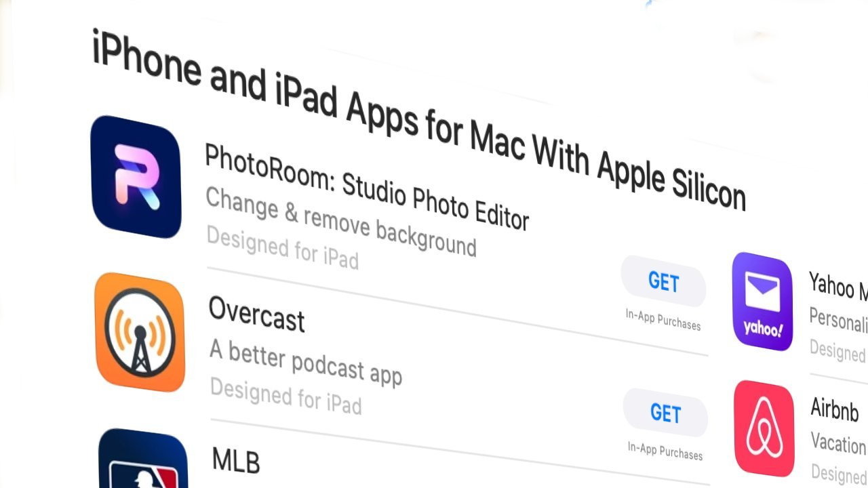Click In-App Purchases text below PhotoRoom GET
The height and width of the screenshot is (488, 868).
(663, 319)
